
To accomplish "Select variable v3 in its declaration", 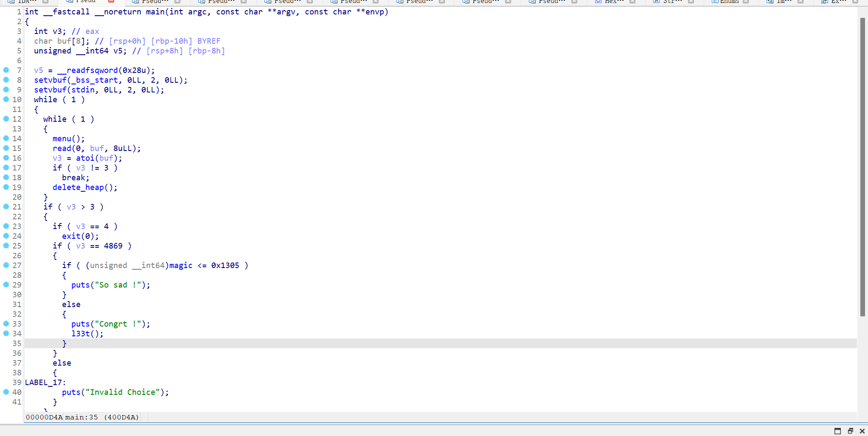I will pos(57,31).
